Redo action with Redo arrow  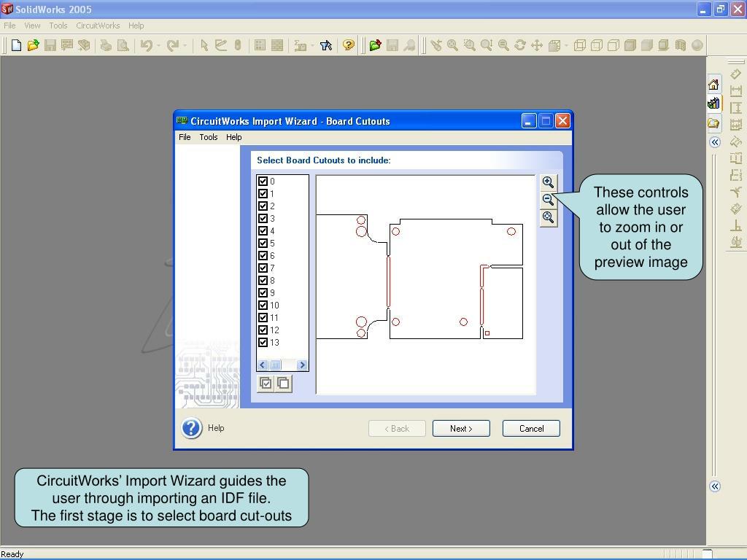click(172, 45)
